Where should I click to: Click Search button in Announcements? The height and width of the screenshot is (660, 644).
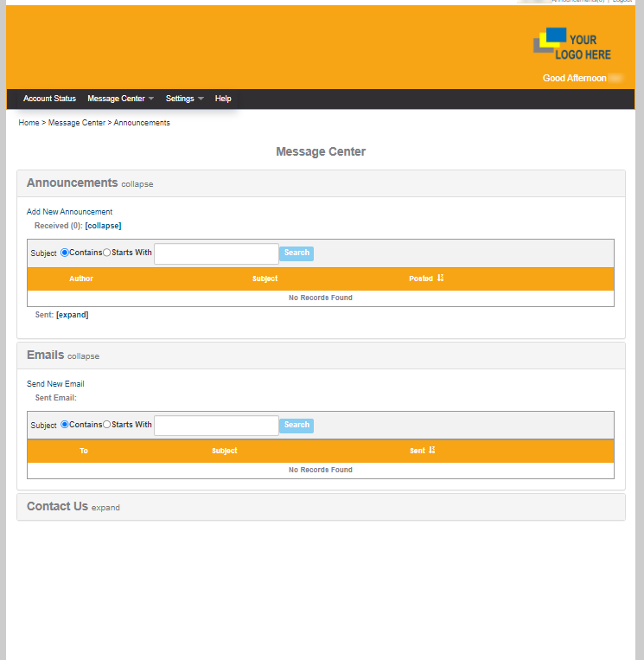click(296, 253)
